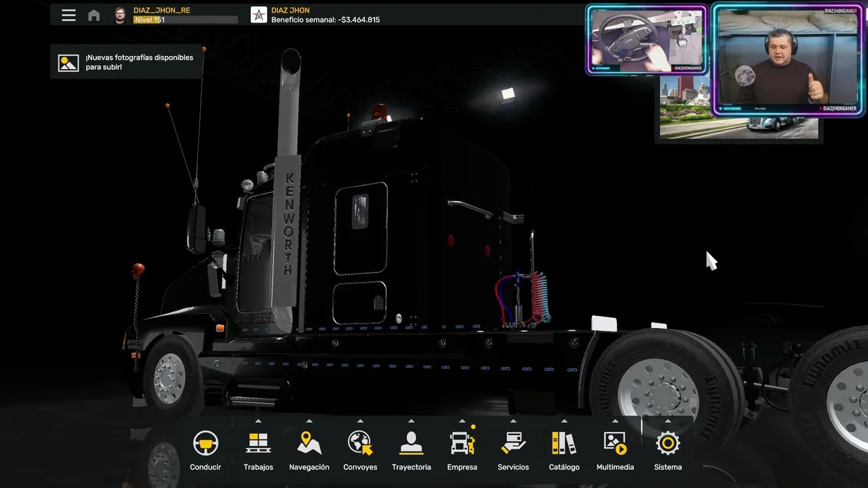The image size is (868, 488).
Task: Click the DIAZ_JHON_RE username
Action: [161, 10]
